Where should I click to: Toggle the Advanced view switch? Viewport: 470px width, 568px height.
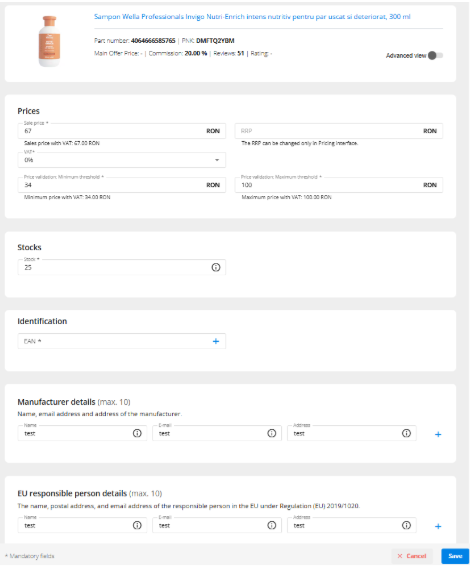point(435,55)
